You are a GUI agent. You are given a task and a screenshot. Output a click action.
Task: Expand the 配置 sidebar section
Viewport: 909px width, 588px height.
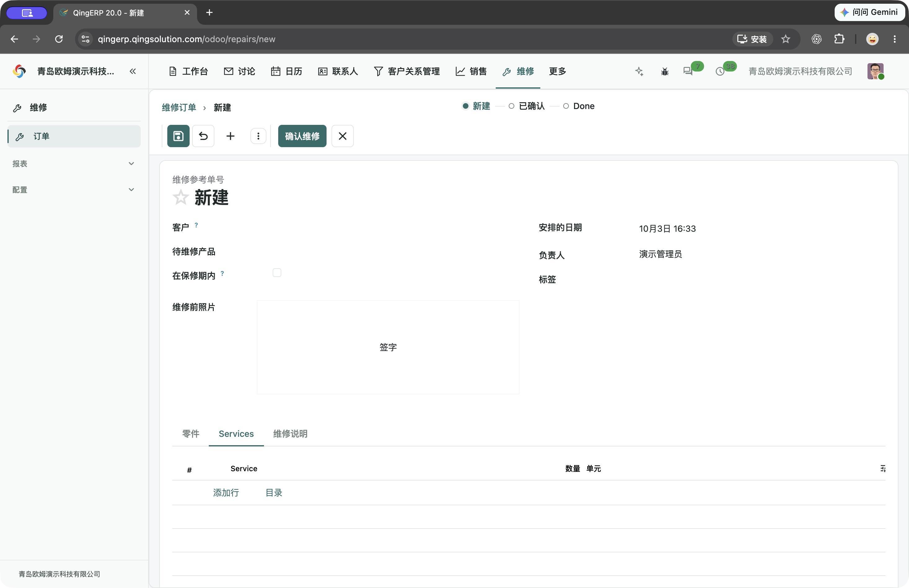[x=74, y=190]
